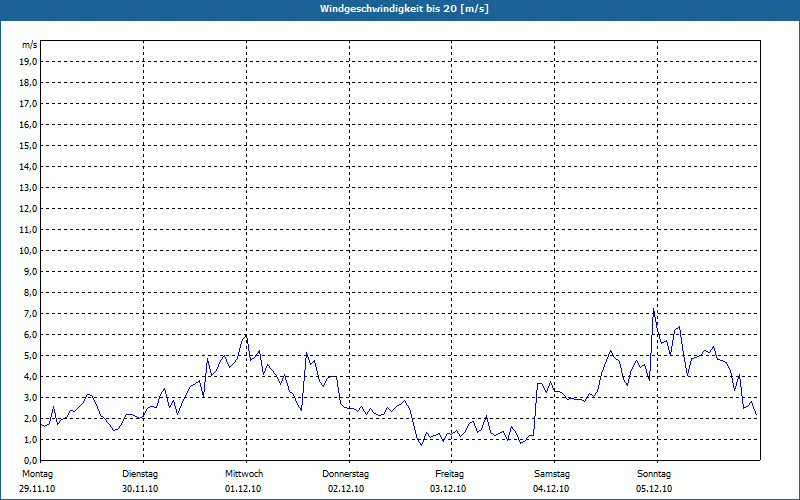Image resolution: width=800 pixels, height=500 pixels.
Task: Click the '6,0' y-axis value
Action: [x=30, y=335]
